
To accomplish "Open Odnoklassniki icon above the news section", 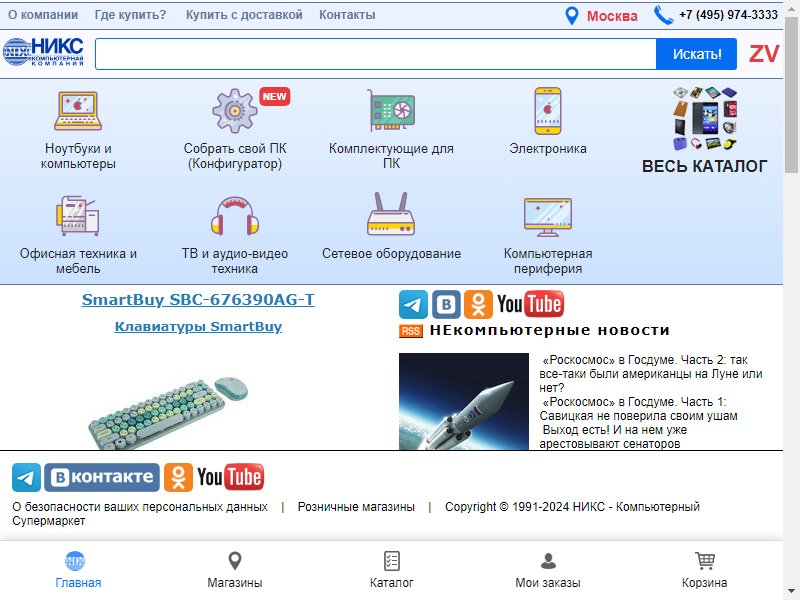I will pyautogui.click(x=479, y=304).
